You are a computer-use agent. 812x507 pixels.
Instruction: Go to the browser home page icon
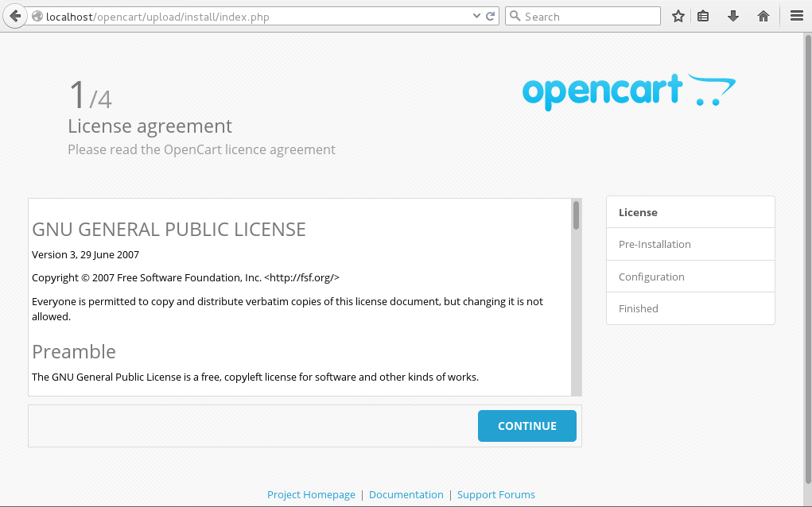pyautogui.click(x=763, y=16)
